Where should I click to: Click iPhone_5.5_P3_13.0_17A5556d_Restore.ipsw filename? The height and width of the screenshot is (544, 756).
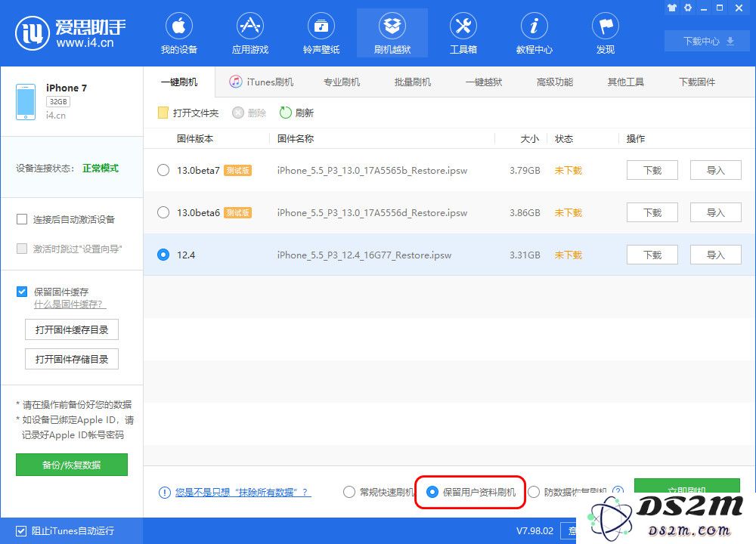click(372, 212)
